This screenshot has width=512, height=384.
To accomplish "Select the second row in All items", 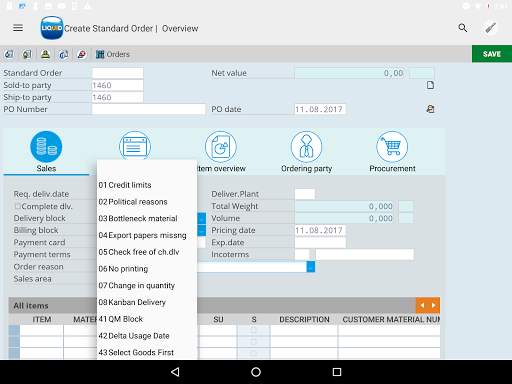I will click(14, 342).
